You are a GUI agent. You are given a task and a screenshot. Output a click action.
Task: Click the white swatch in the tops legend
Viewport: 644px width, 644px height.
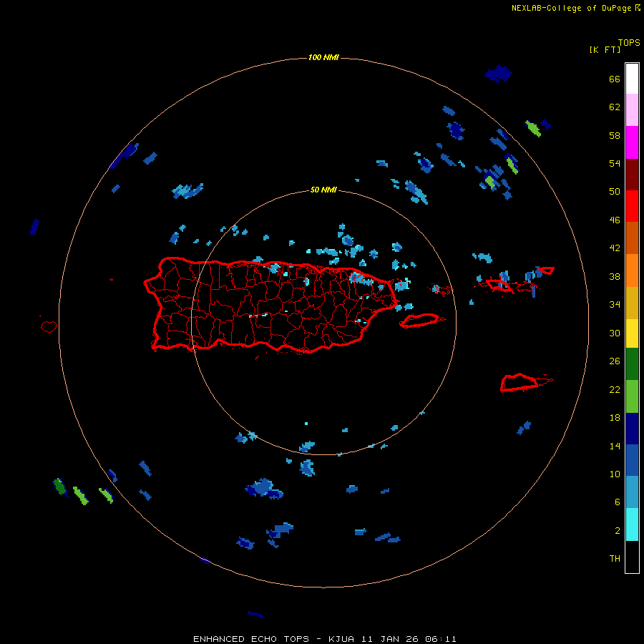632,79
